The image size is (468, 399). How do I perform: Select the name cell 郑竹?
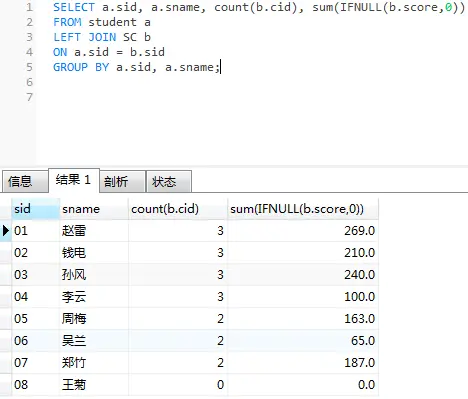click(94, 363)
